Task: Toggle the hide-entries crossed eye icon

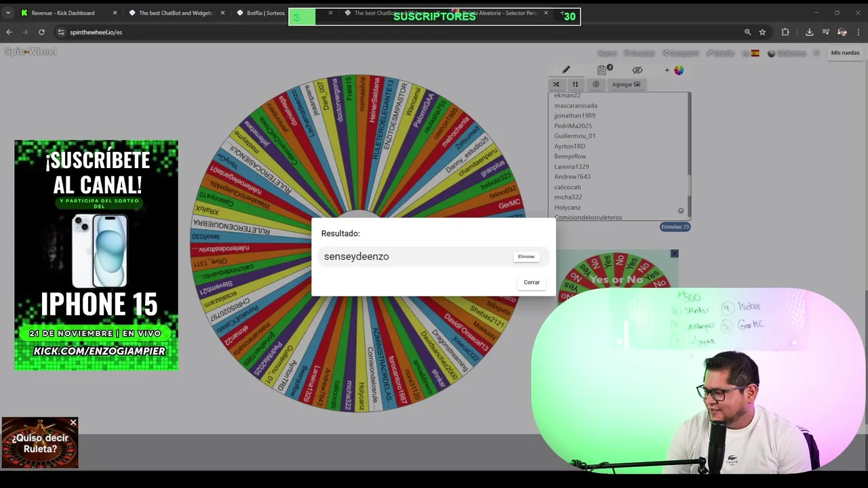Action: tap(637, 70)
